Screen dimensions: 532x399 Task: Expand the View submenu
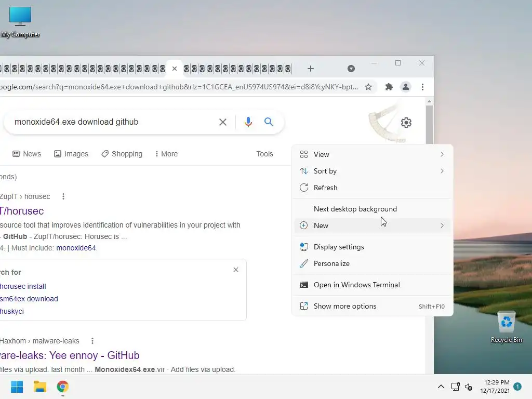click(x=372, y=154)
